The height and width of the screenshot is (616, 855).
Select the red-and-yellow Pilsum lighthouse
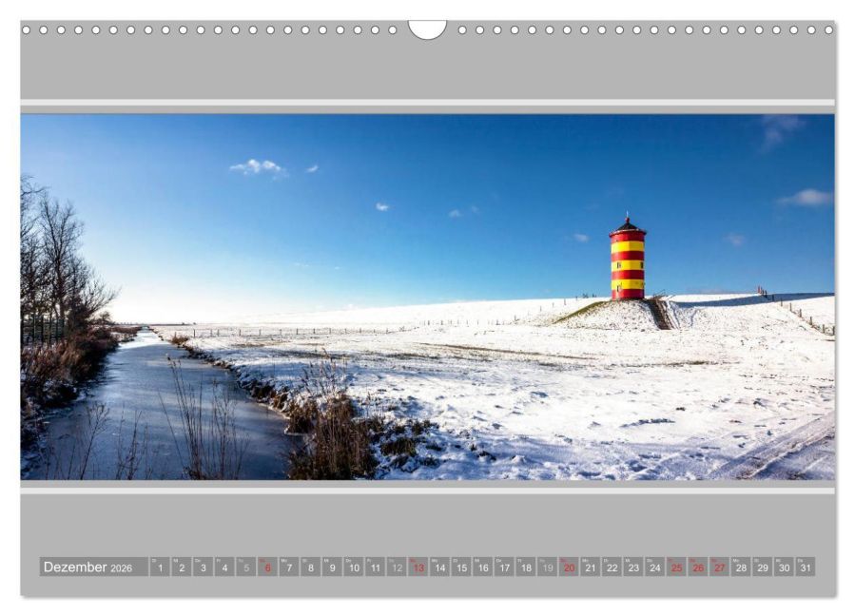click(627, 257)
